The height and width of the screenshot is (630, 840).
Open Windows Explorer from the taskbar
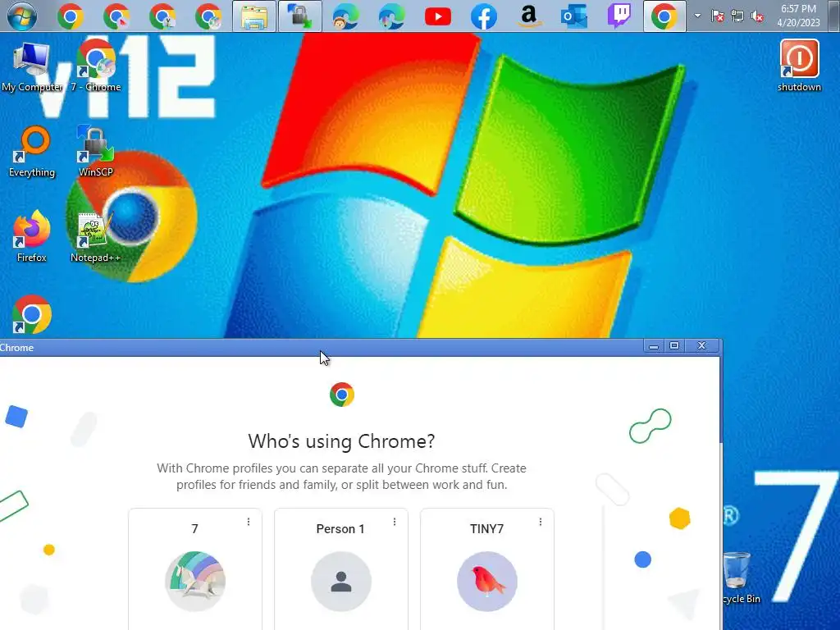tap(254, 16)
